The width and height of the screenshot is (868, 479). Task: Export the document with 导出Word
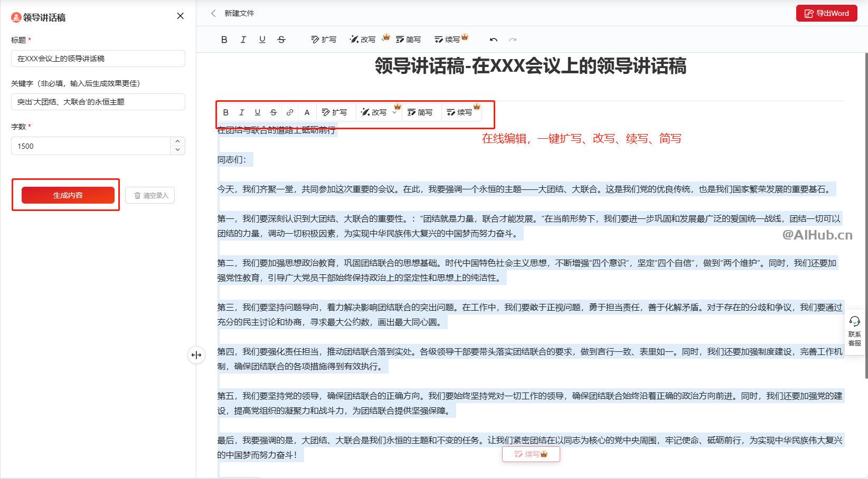(x=827, y=13)
